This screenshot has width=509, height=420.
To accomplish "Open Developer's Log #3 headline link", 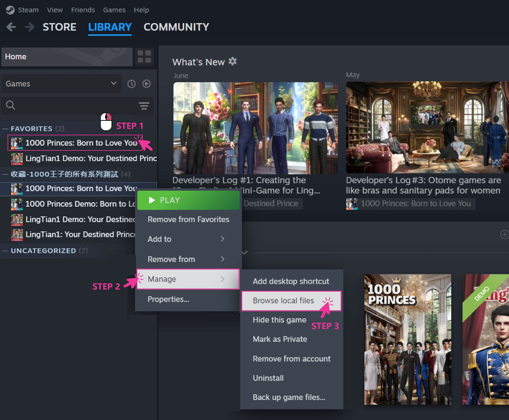I will tap(423, 185).
